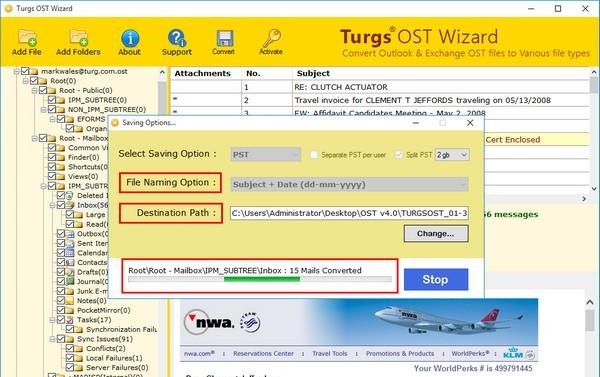Uncheck the Notes(0) folder checkbox
The image size is (600, 377).
pyautogui.click(x=61, y=301)
